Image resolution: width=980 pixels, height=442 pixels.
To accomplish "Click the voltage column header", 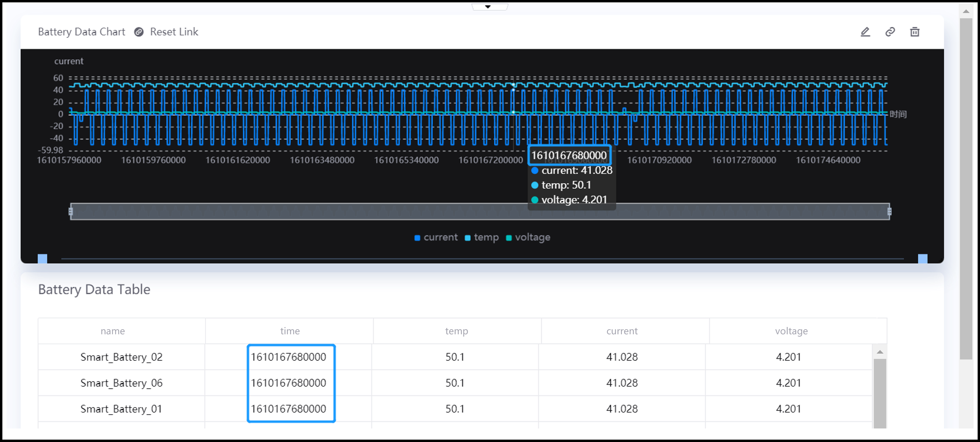I will 791,331.
